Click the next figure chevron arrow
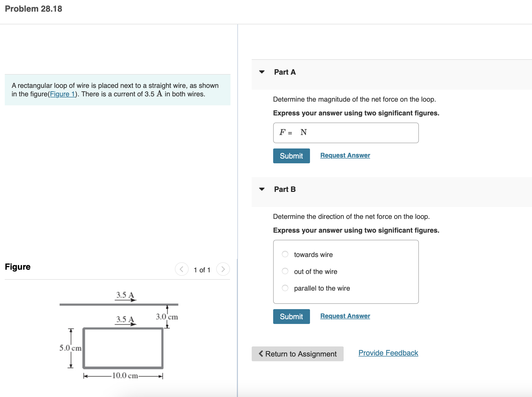Image resolution: width=532 pixels, height=397 pixels. coord(223,269)
